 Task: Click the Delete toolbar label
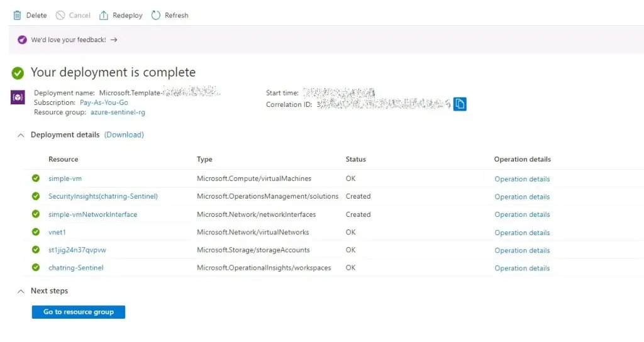pos(36,15)
